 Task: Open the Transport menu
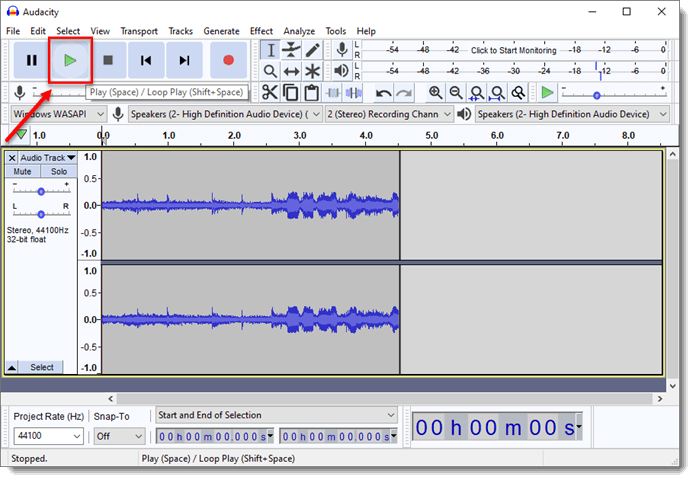click(139, 31)
